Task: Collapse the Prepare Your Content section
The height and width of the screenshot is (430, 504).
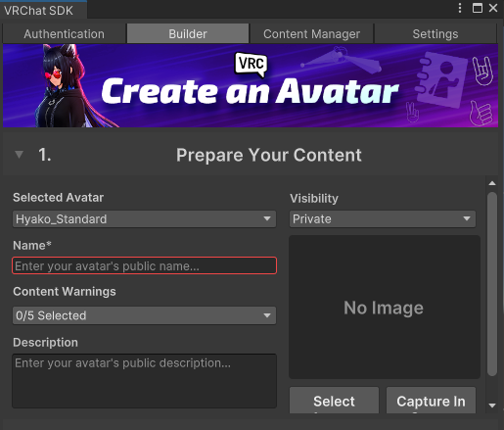Action: 19,155
